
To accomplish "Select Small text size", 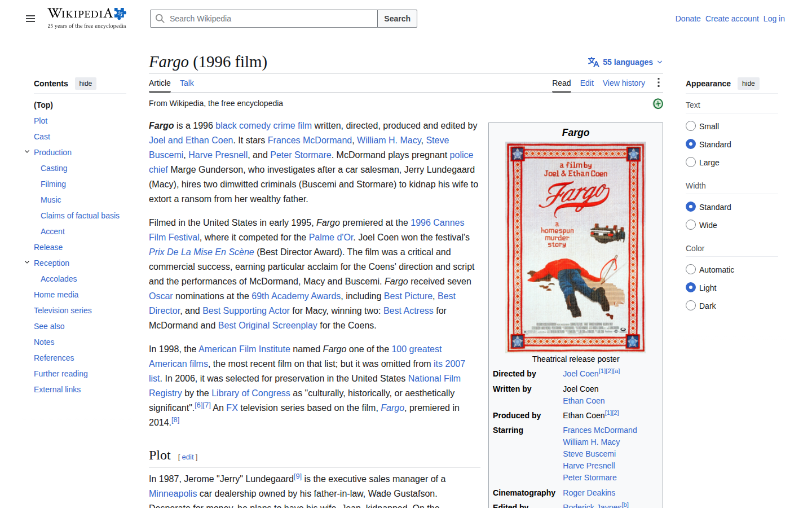I will click(691, 126).
